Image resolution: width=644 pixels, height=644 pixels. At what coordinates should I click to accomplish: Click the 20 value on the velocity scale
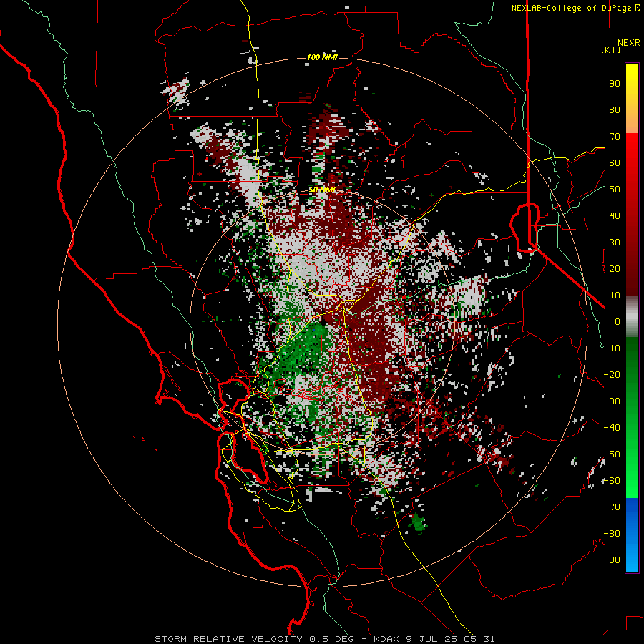click(615, 268)
